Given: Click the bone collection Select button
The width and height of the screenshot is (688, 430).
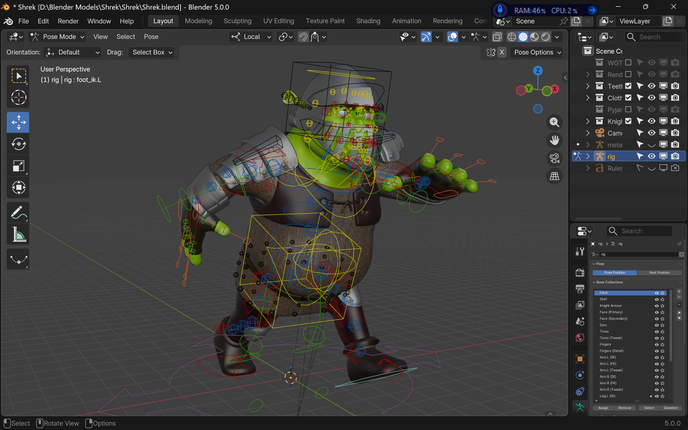Looking at the screenshot, I should [649, 408].
